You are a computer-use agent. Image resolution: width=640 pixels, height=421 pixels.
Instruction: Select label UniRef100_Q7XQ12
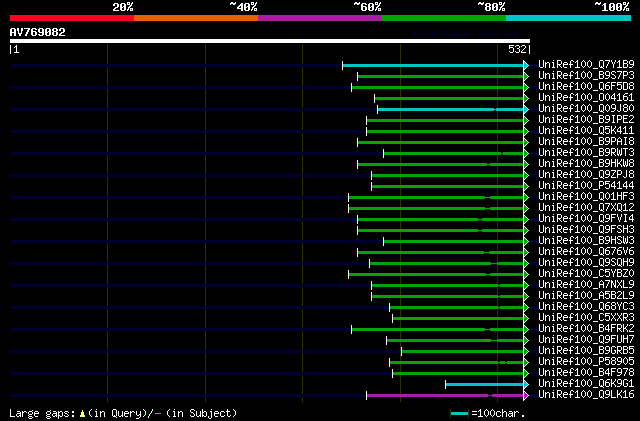(x=586, y=207)
